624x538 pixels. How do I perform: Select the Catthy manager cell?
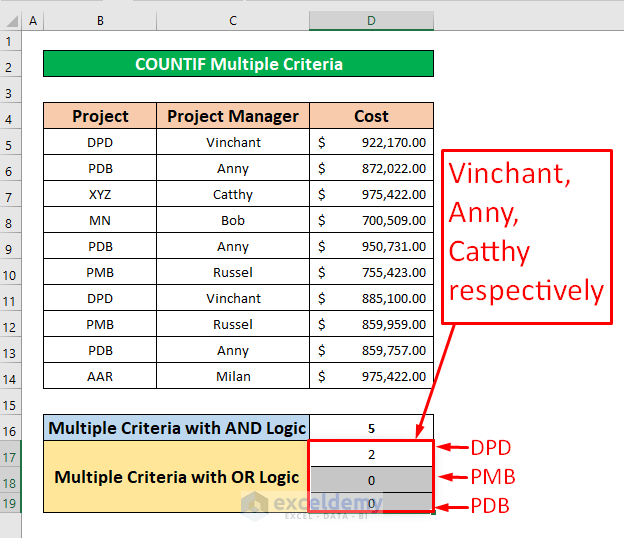point(233,194)
